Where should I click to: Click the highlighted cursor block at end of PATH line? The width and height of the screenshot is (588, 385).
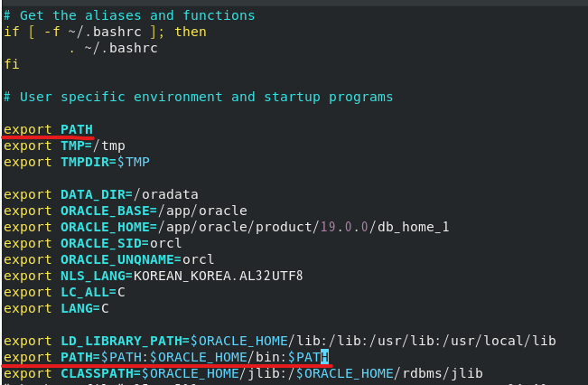pos(325,357)
